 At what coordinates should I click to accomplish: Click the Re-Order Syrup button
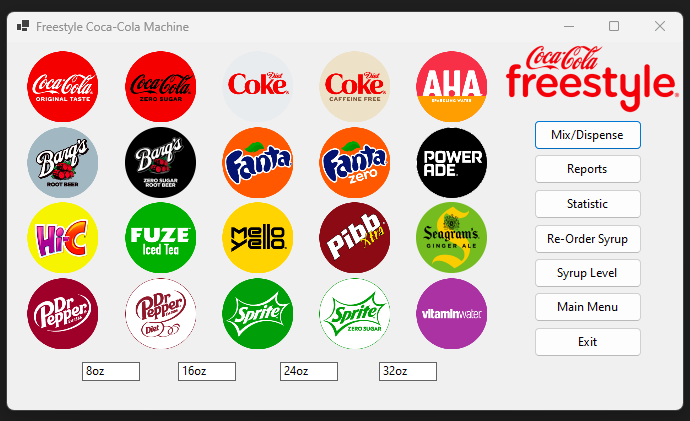pyautogui.click(x=587, y=238)
